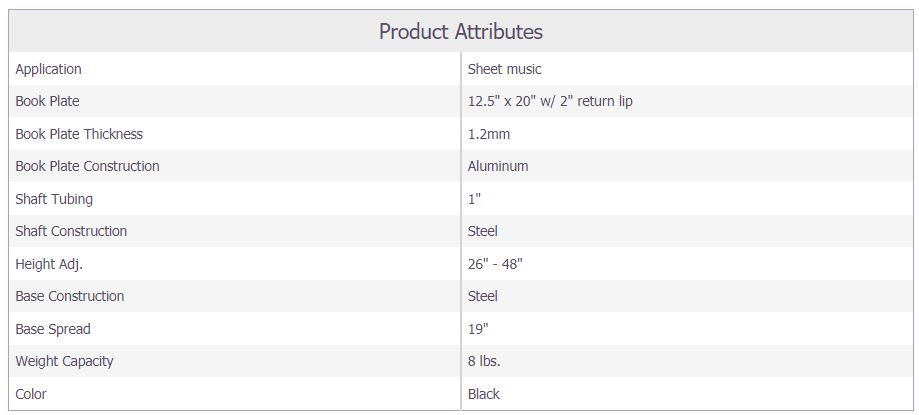Viewport: 919px width, 415px height.
Task: Select the Application row label
Action: 48,69
